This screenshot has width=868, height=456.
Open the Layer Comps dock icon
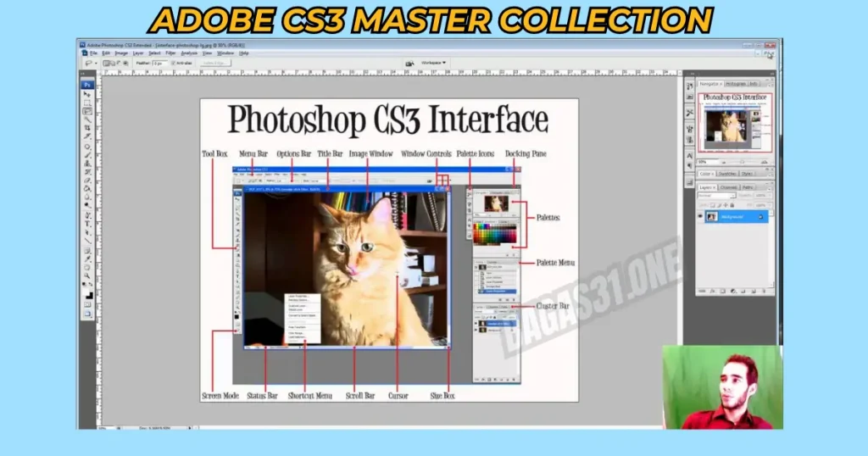pos(690,181)
